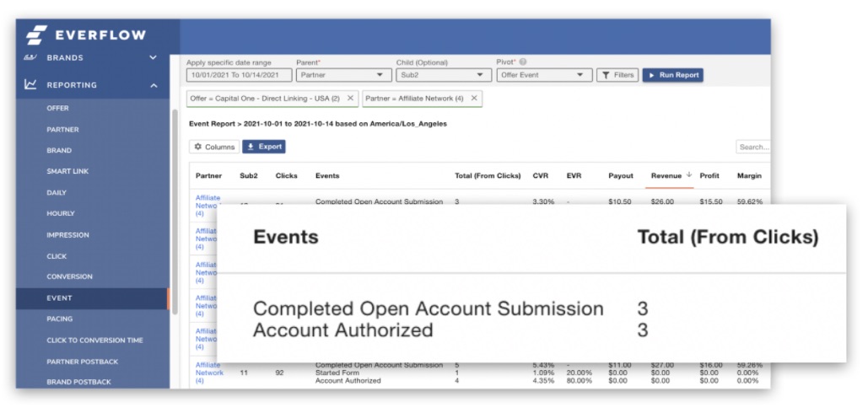Open the Hourly report

(x=61, y=213)
